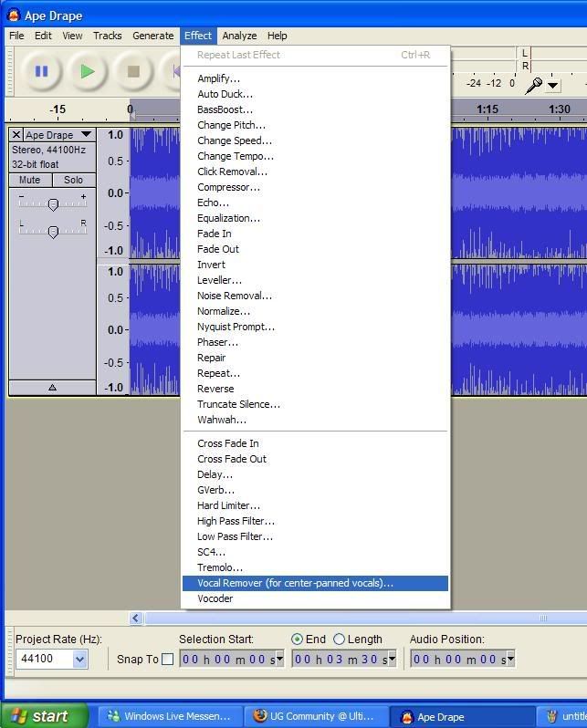Open the GVerb effect
This screenshot has height=728, width=587.
coord(315,490)
